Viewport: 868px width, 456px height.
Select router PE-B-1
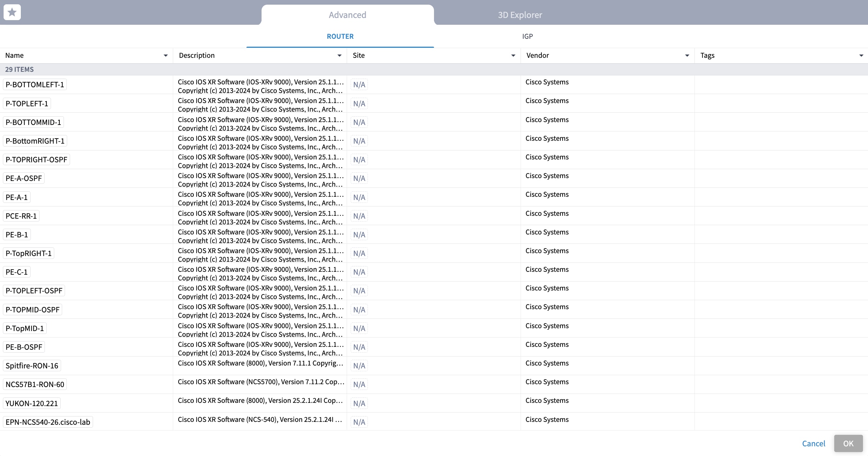[17, 235]
